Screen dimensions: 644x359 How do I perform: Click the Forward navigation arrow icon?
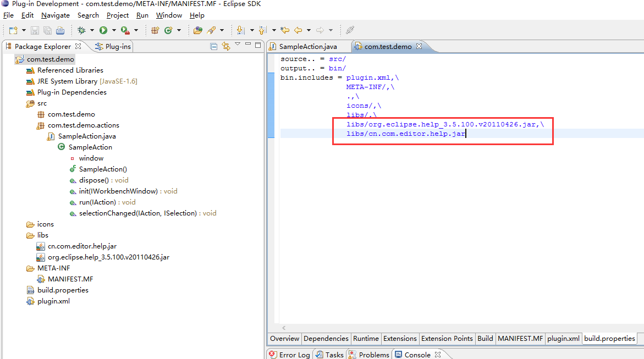click(320, 30)
